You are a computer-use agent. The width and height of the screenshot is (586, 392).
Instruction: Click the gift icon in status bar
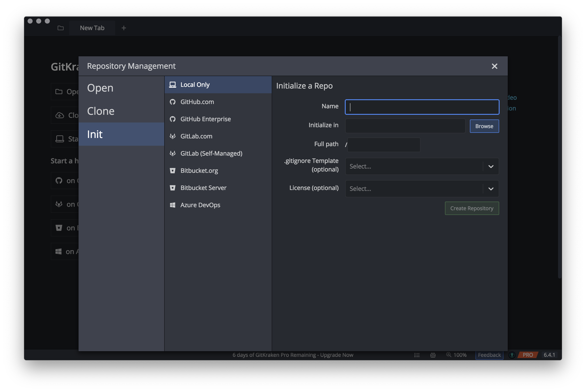433,355
